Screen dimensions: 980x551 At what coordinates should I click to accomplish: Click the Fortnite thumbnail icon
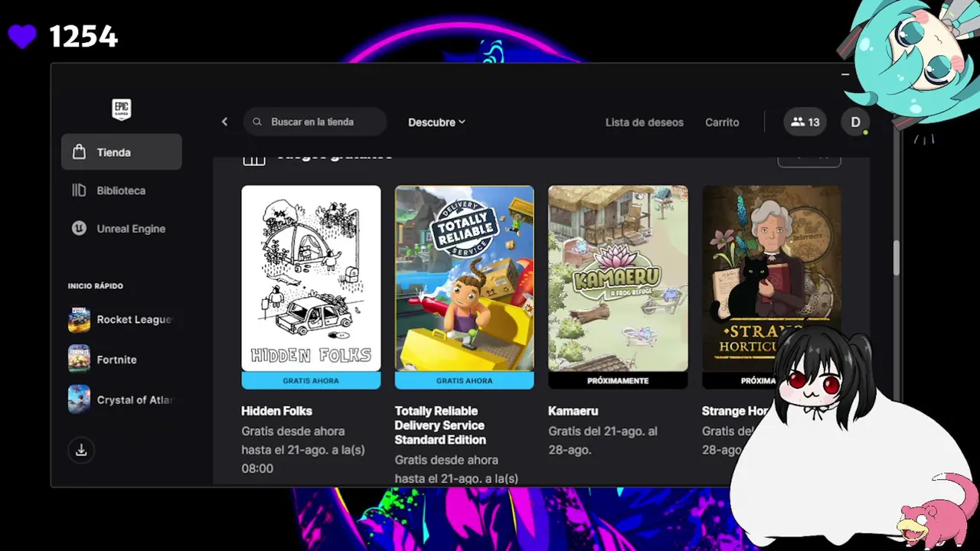click(79, 359)
